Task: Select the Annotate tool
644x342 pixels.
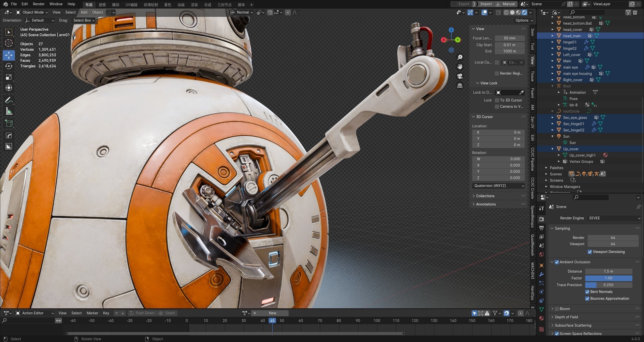Action: [x=9, y=100]
